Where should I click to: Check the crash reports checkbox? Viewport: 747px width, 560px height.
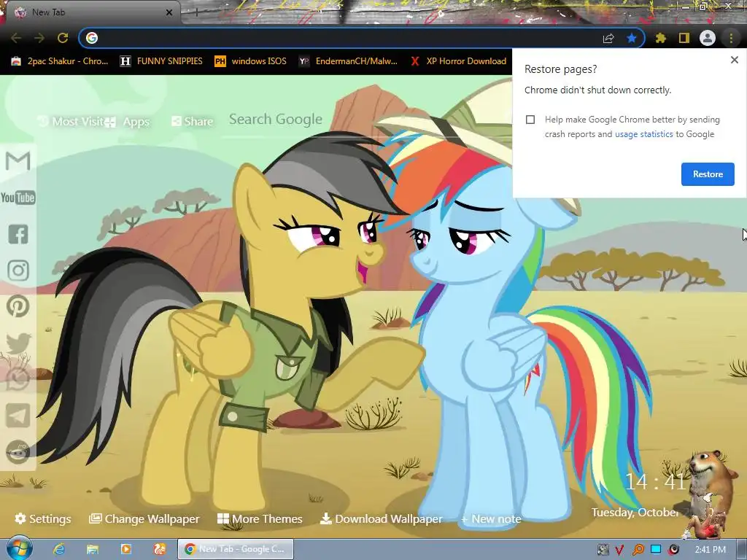530,120
